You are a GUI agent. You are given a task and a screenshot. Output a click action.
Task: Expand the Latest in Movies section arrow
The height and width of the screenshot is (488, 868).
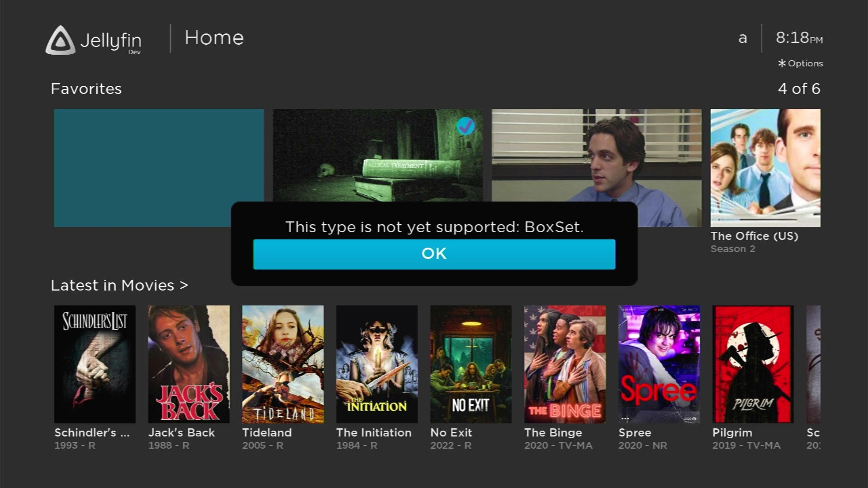184,285
